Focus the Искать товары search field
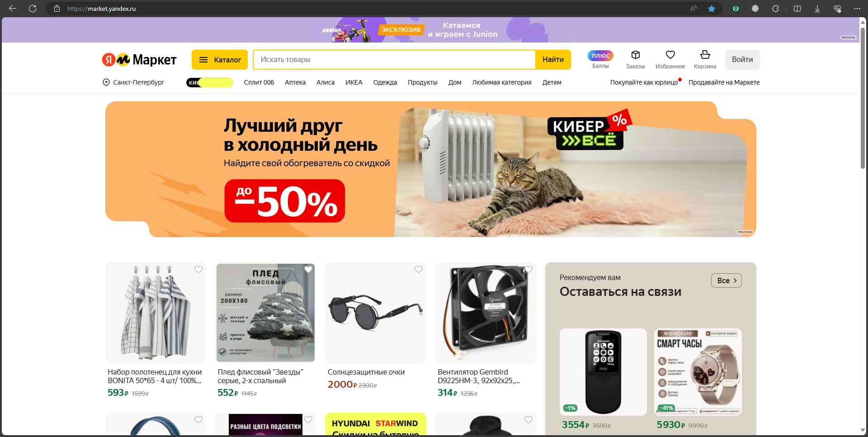 (x=394, y=60)
